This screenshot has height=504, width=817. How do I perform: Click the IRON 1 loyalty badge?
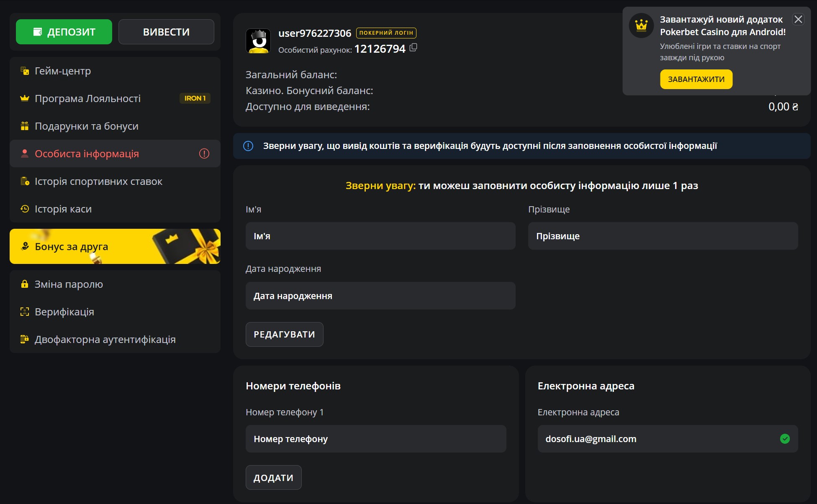tap(195, 98)
